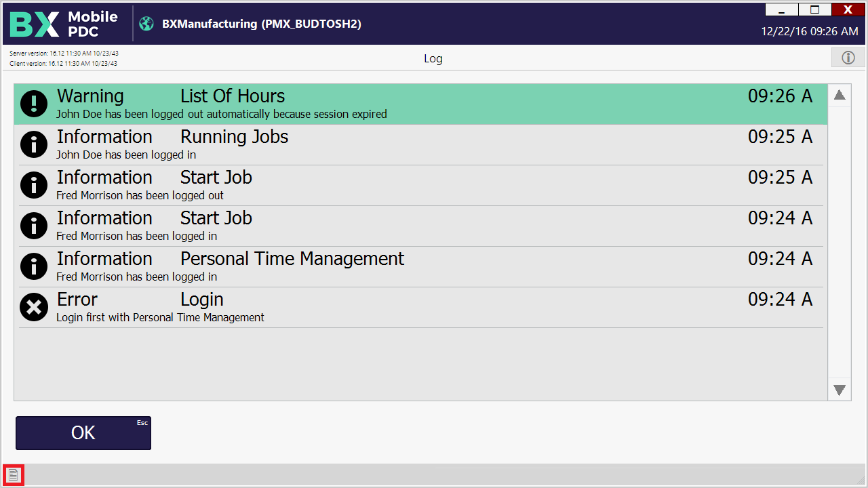Select the Running Jobs log entry
This screenshot has height=488, width=868.
tap(420, 145)
